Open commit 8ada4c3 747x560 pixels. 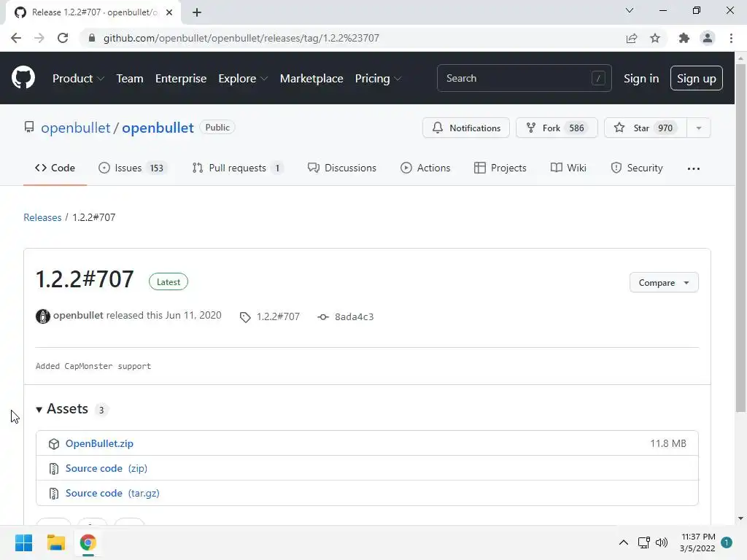tap(354, 316)
